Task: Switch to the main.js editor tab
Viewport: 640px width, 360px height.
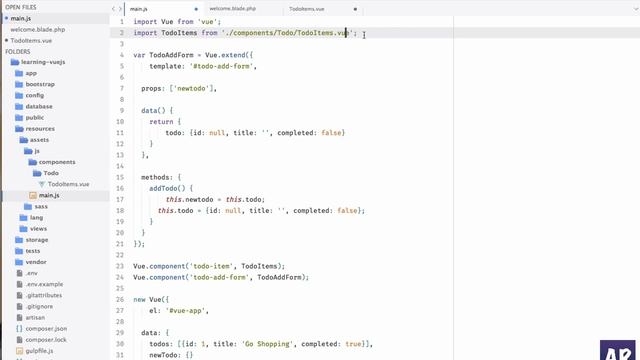Action: coord(139,9)
